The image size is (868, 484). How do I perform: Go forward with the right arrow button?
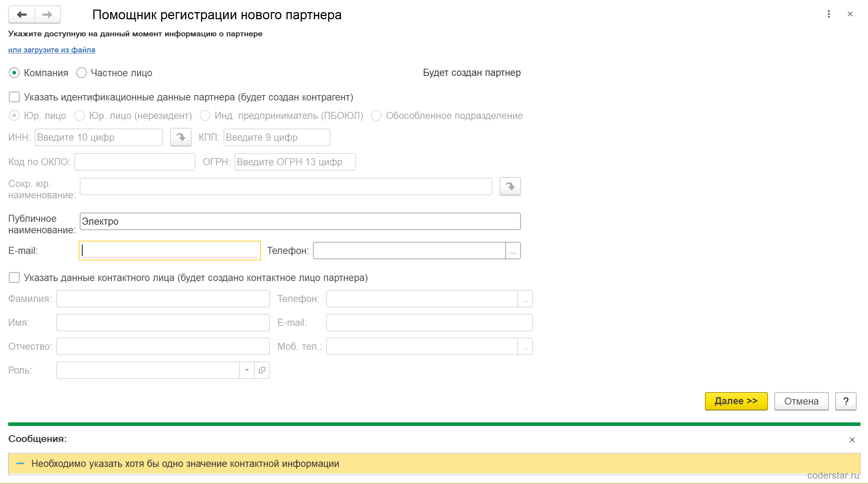[47, 15]
